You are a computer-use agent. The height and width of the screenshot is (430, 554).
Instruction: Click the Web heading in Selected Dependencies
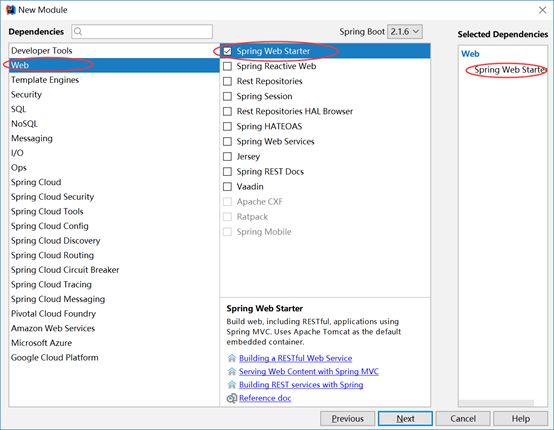coord(470,54)
